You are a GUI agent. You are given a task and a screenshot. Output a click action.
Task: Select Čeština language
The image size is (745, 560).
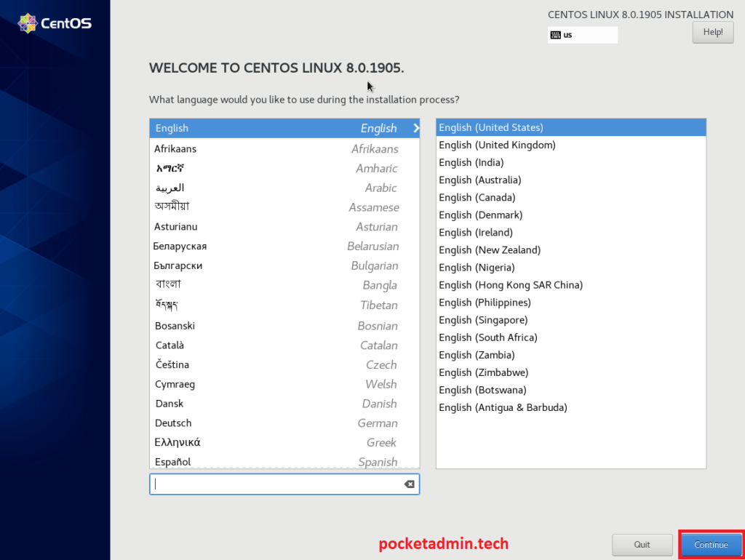pos(284,365)
